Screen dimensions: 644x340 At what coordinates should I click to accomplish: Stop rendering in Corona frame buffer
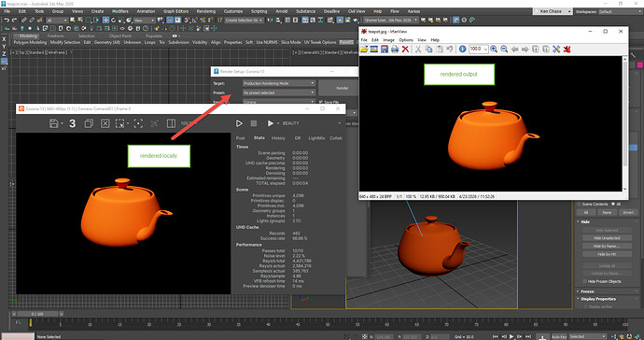click(254, 123)
